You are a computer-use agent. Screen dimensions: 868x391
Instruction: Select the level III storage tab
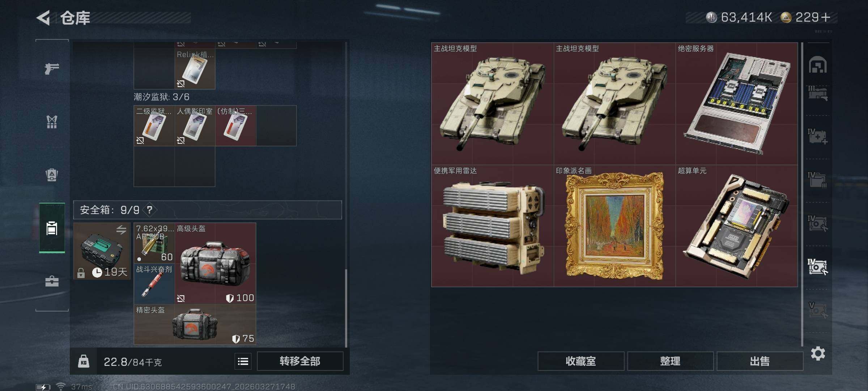pos(818,93)
